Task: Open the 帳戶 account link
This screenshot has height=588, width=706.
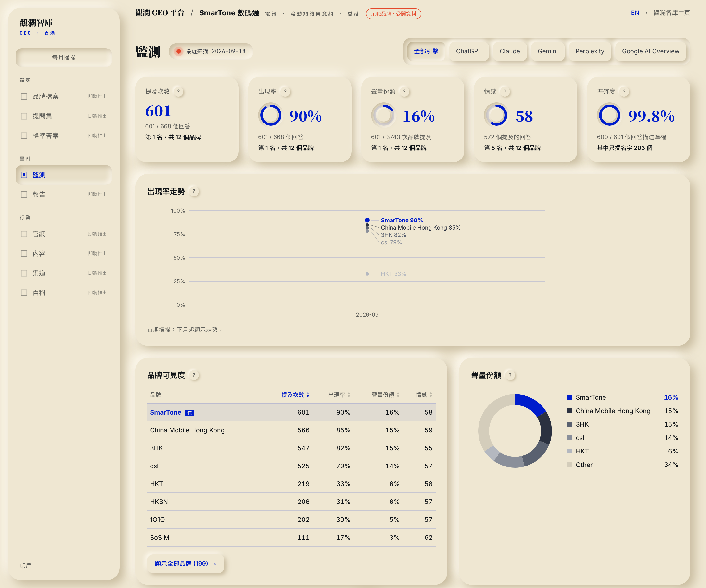Action: pos(25,565)
